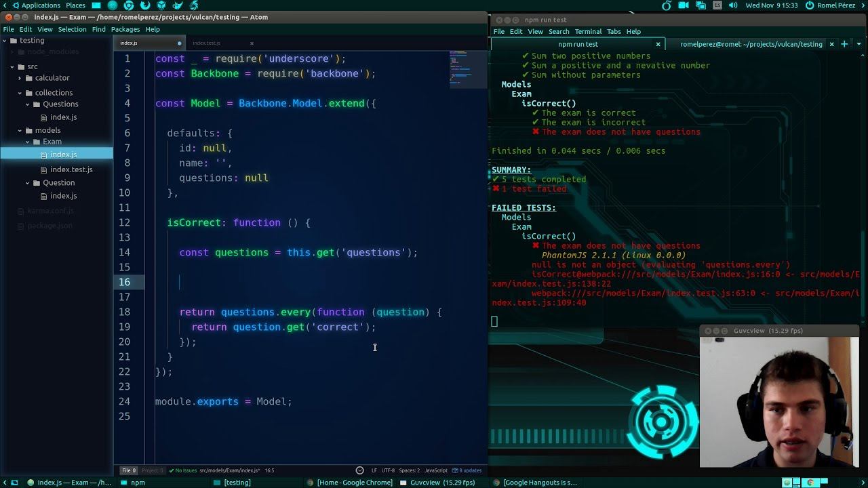Collapse the Question folder under models
Viewport: 868px width, 488px height.
pyautogui.click(x=28, y=183)
